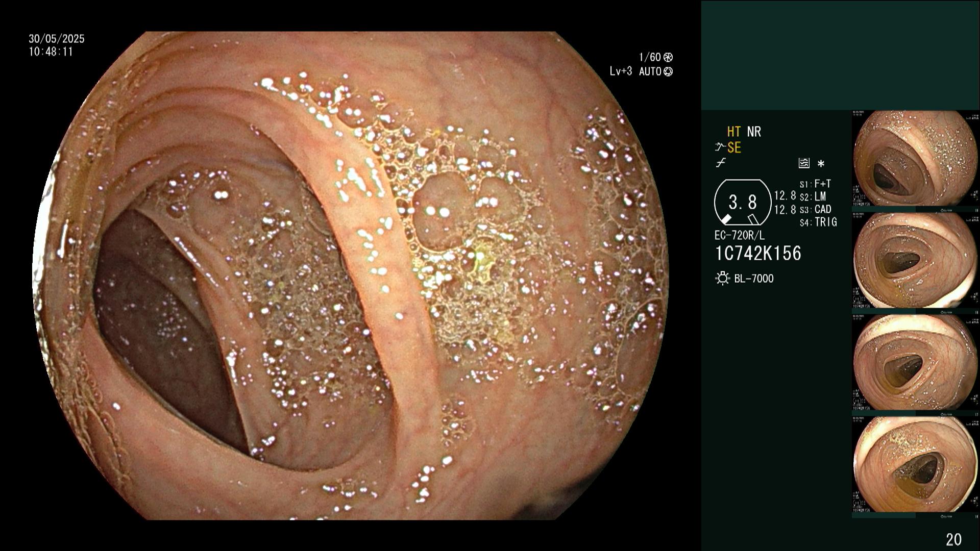
Task: Click the AUTO brightness icon beside Lv+3 AUTO
Action: [x=668, y=71]
